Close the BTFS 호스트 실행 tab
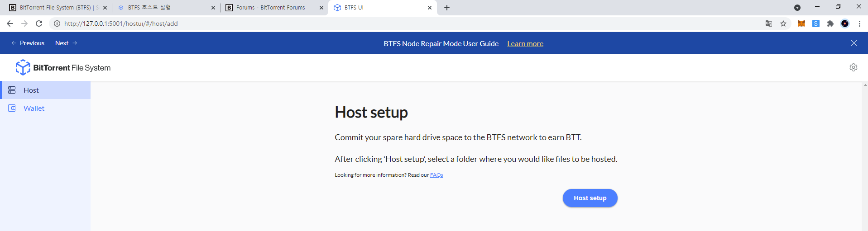Screen dimensions: 868x231 213,8
